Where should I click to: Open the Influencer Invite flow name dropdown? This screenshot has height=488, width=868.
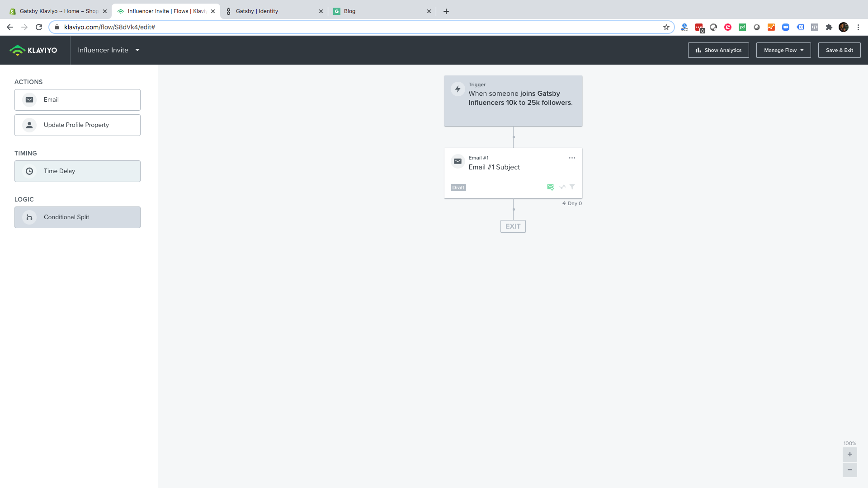pyautogui.click(x=108, y=50)
